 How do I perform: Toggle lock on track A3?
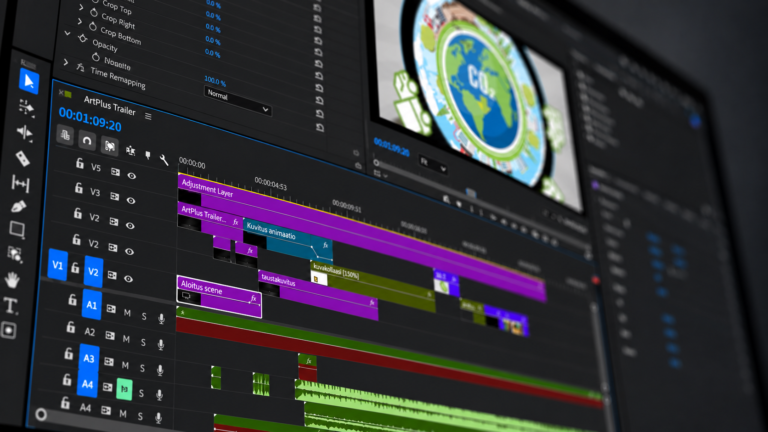click(x=69, y=353)
